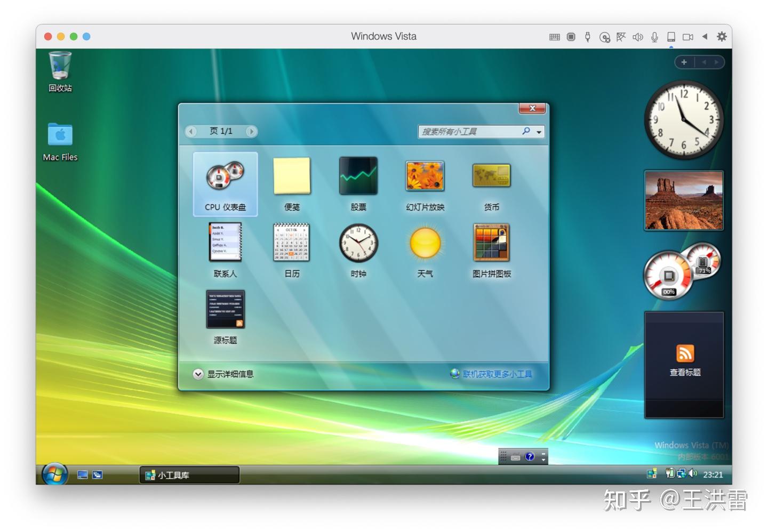The image size is (768, 532).
Task: Collapse title bar icons with left arrow
Action: point(705,36)
